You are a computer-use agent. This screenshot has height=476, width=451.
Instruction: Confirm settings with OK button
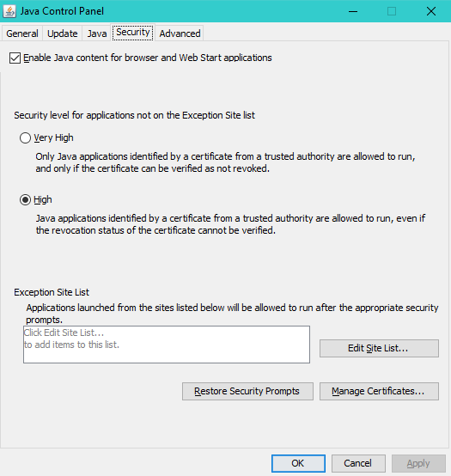tap(298, 463)
